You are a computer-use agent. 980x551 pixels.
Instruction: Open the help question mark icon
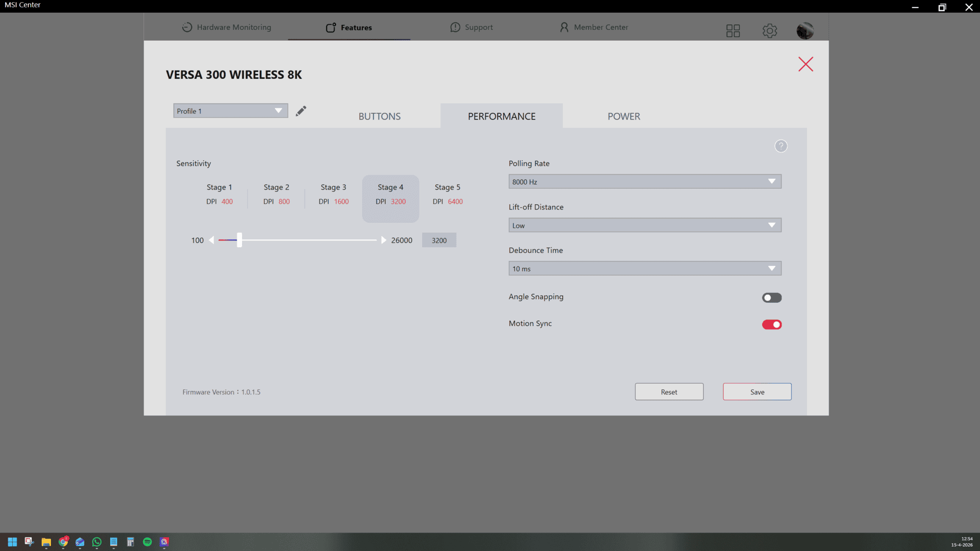[781, 146]
